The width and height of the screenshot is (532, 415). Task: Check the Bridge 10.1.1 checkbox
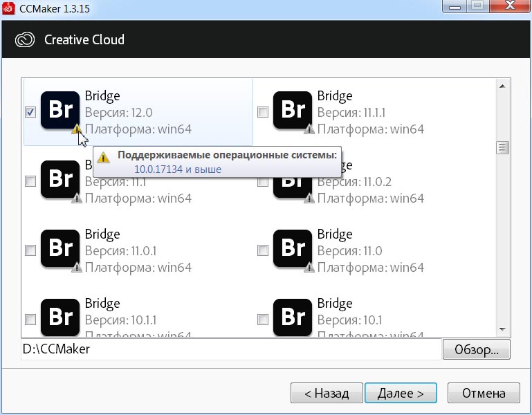tap(30, 320)
